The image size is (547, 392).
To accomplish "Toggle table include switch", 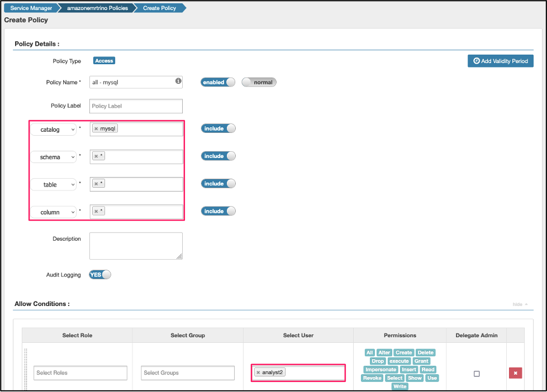I will tap(218, 184).
